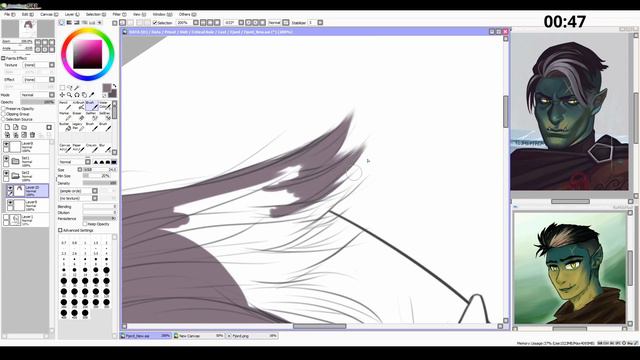Open the File menu

pyautogui.click(x=9, y=14)
